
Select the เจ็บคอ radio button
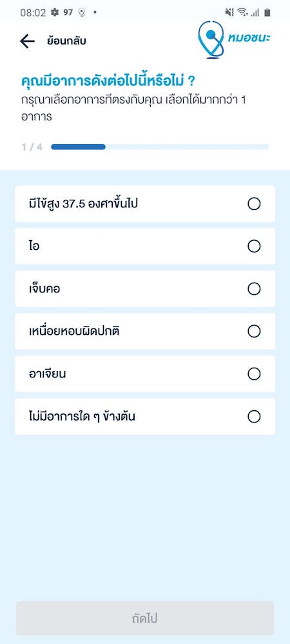point(255,289)
